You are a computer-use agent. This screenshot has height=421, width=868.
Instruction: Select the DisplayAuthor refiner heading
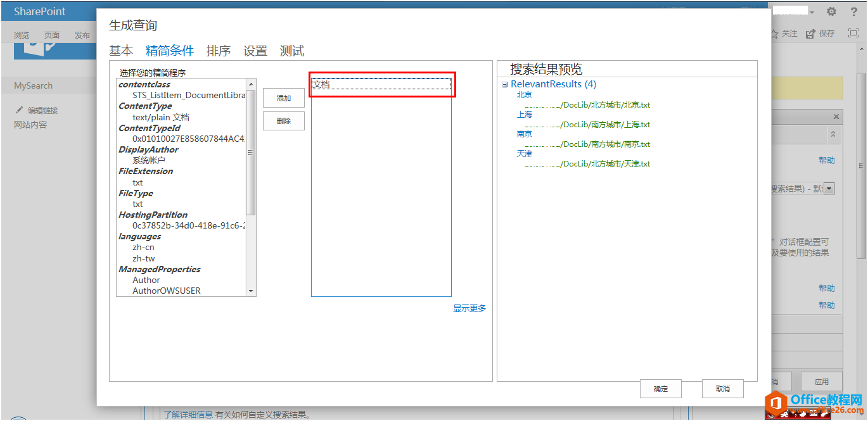coord(148,149)
